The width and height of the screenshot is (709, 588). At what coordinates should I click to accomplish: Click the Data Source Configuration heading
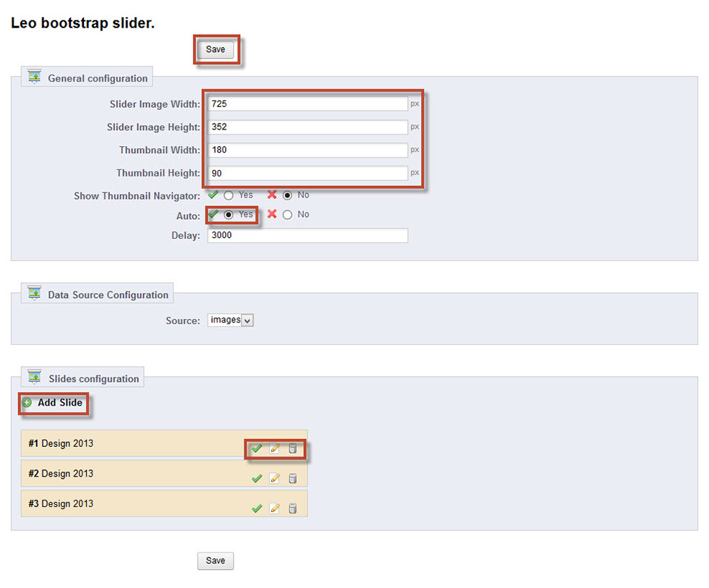[108, 294]
